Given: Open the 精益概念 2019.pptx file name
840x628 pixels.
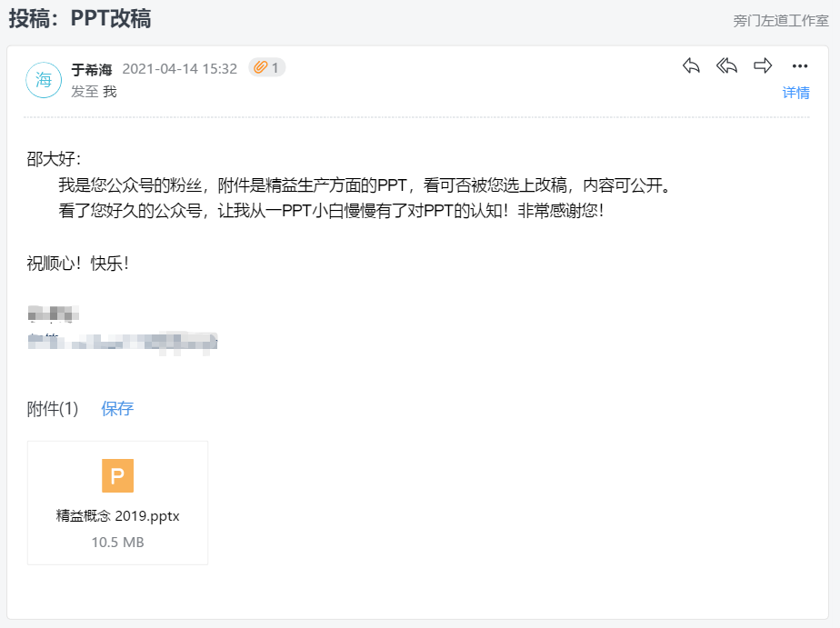Looking at the screenshot, I should pos(118,515).
